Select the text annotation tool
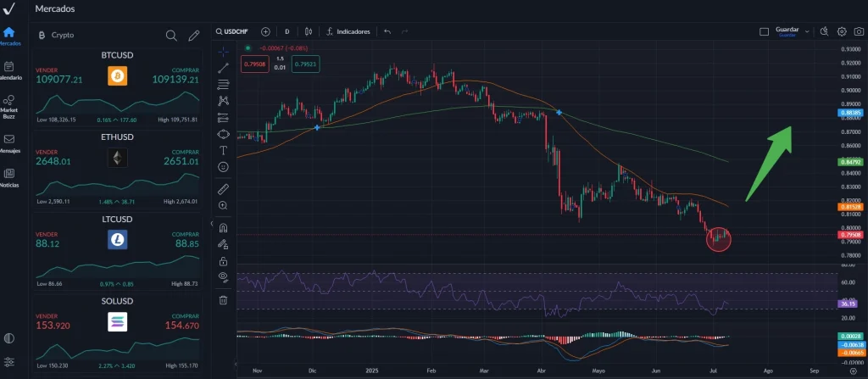The width and height of the screenshot is (868, 379). (223, 150)
